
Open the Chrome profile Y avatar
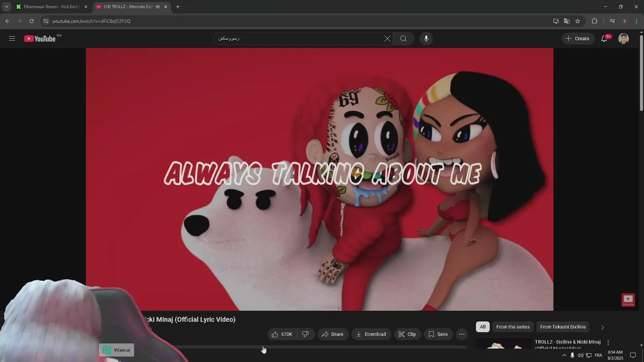(x=624, y=21)
